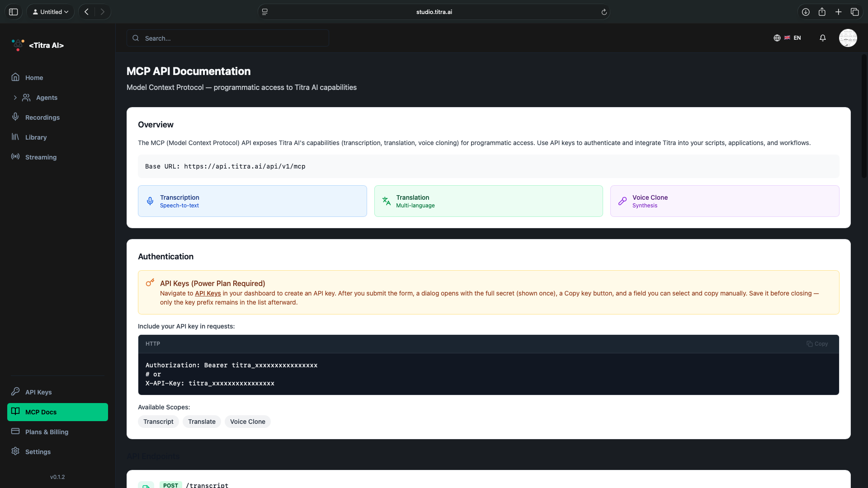Image resolution: width=868 pixels, height=488 pixels.
Task: Click the Agents people icon
Action: coord(26,98)
